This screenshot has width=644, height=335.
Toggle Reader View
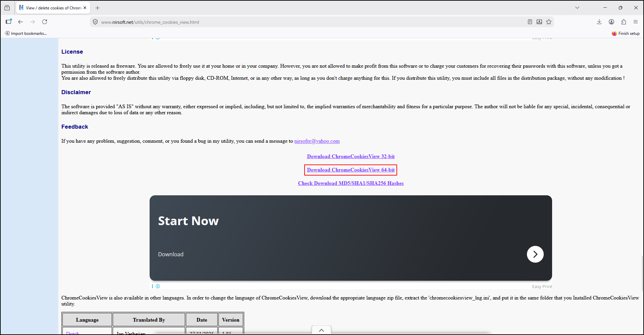pyautogui.click(x=530, y=22)
